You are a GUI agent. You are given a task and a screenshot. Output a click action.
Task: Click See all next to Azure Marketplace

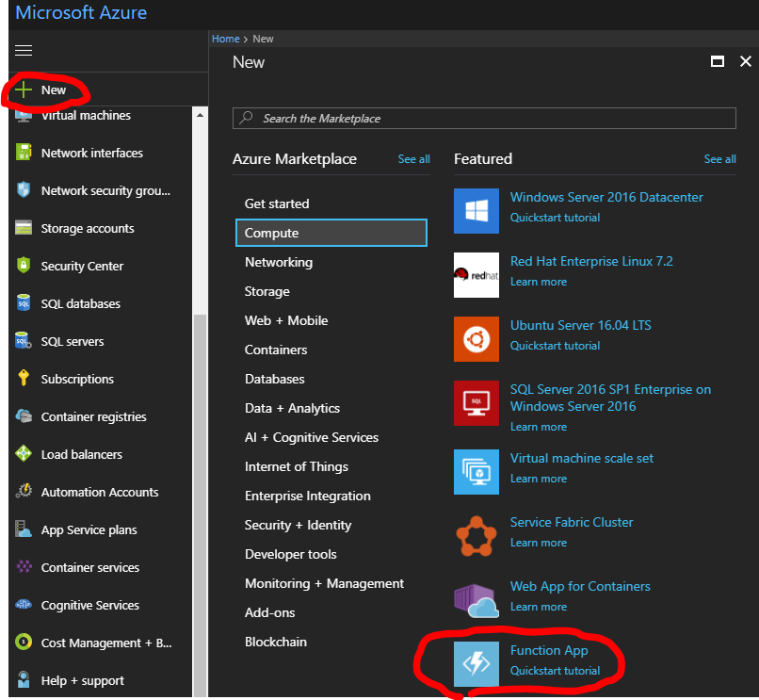pos(413,159)
